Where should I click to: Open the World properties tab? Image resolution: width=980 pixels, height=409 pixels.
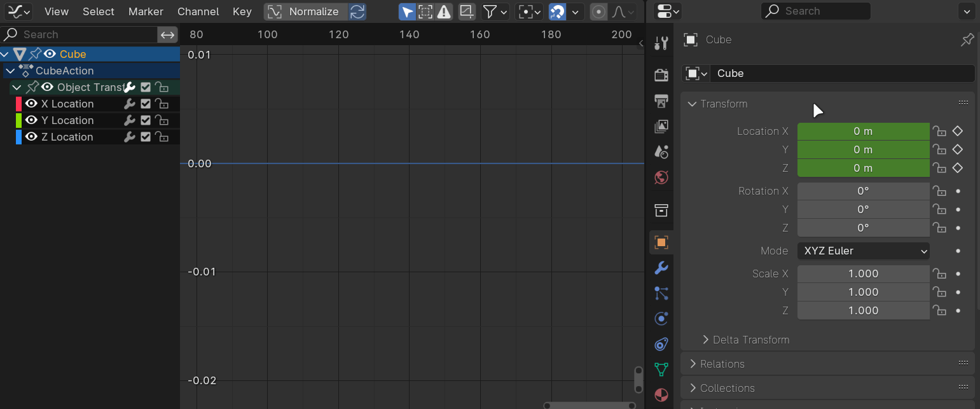(661, 177)
